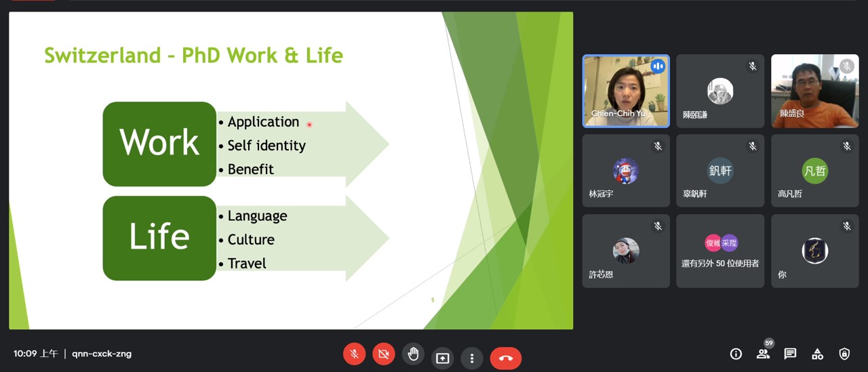Viewport: 868px width, 372px height.
Task: Open the activities shapes icon
Action: pyautogui.click(x=817, y=354)
